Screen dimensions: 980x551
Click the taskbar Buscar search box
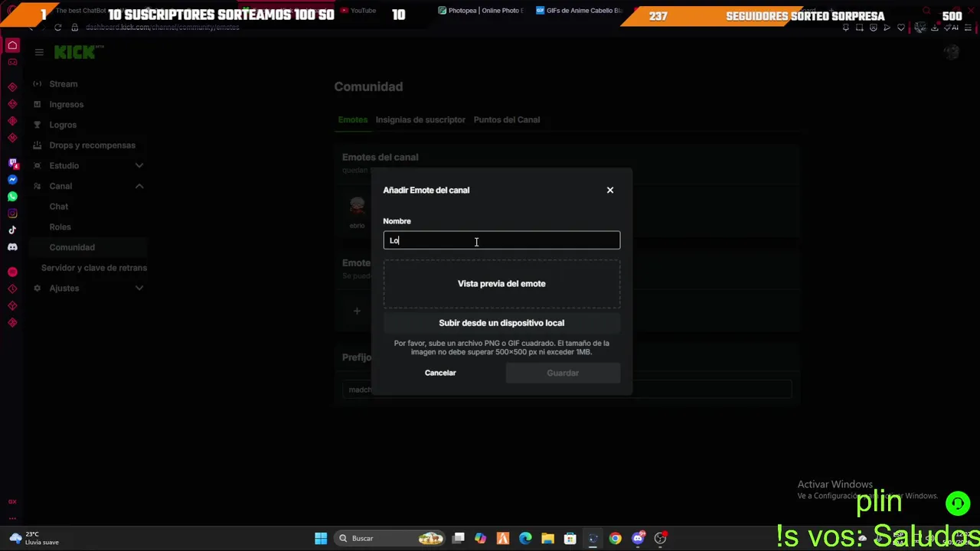(391, 539)
